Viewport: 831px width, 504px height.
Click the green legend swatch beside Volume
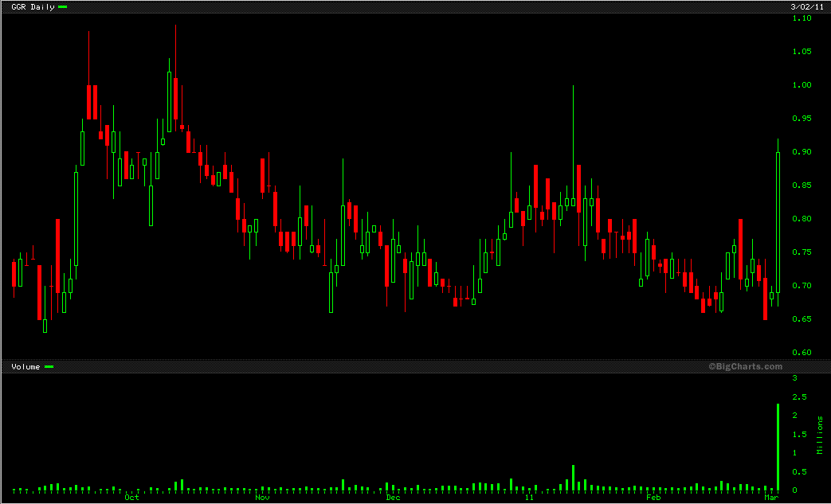pos(49,366)
